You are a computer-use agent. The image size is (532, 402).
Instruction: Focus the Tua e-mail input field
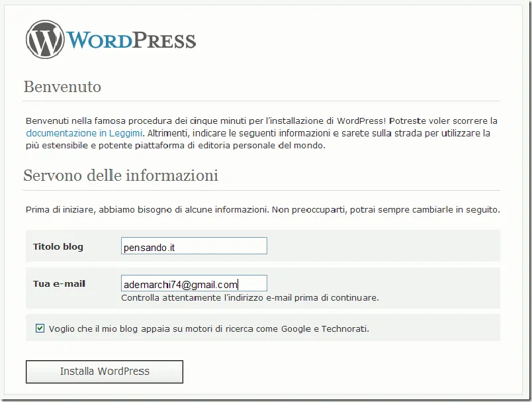194,283
